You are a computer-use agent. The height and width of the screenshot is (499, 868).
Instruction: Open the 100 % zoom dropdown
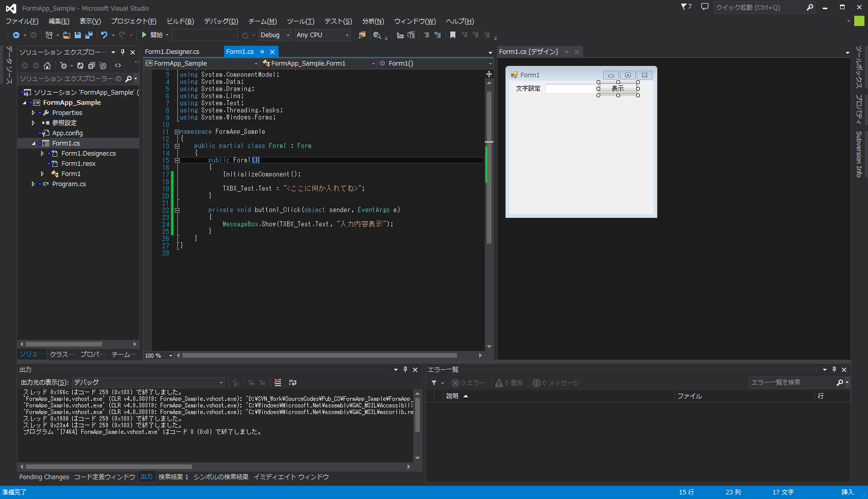159,356
